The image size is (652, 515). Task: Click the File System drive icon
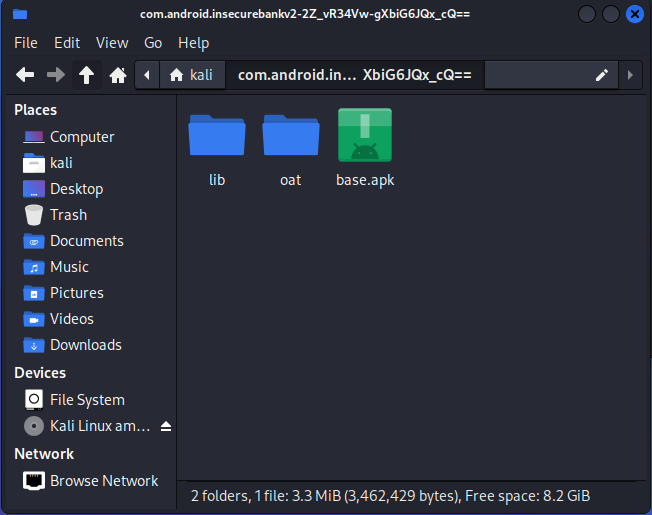(x=34, y=400)
